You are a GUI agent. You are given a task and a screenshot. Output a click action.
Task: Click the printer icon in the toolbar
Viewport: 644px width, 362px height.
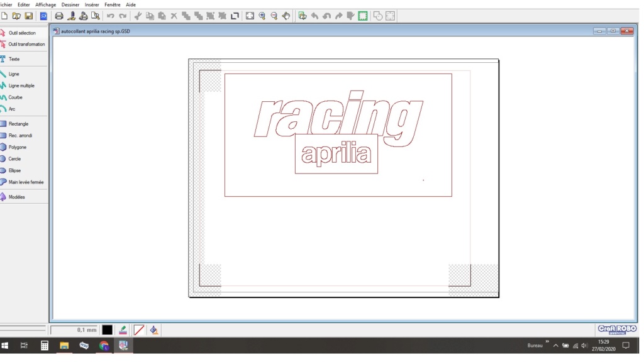pyautogui.click(x=59, y=16)
